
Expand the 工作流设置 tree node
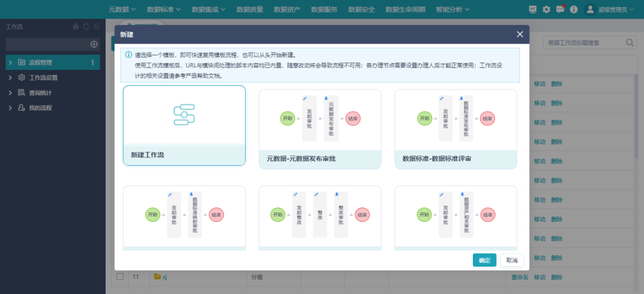pyautogui.click(x=10, y=78)
